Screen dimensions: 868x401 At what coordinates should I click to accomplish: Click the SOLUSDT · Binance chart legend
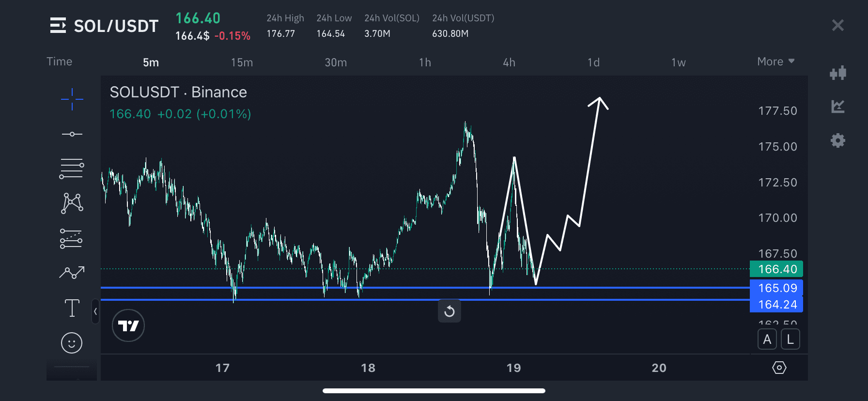pyautogui.click(x=178, y=92)
